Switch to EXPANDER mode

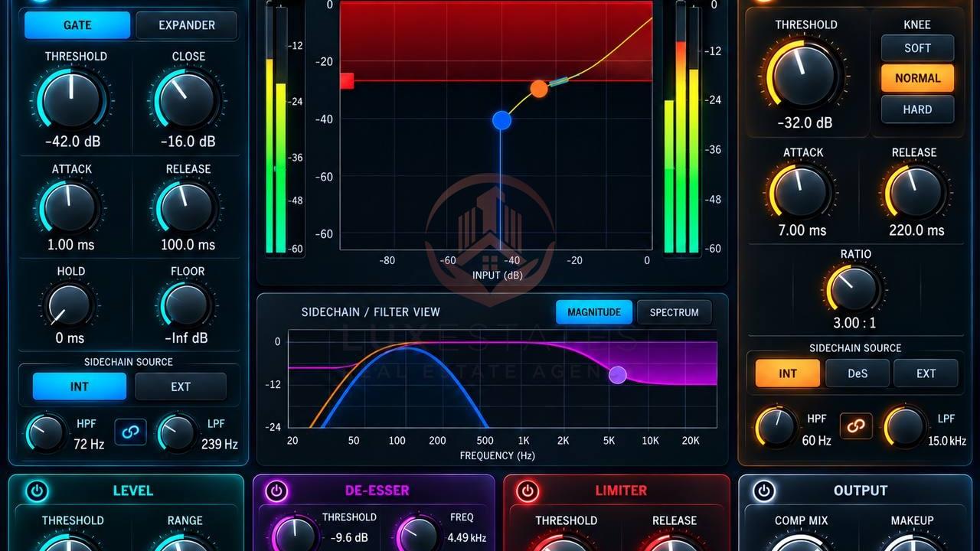click(187, 25)
